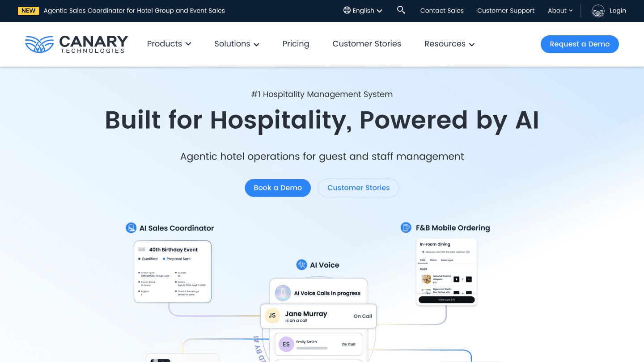Click Request a Demo button
The image size is (644, 362).
[580, 44]
